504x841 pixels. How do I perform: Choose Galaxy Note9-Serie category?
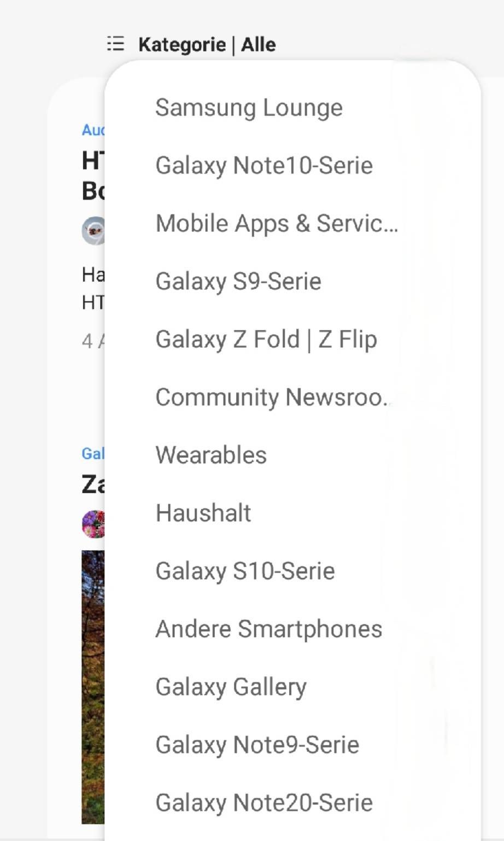(257, 745)
